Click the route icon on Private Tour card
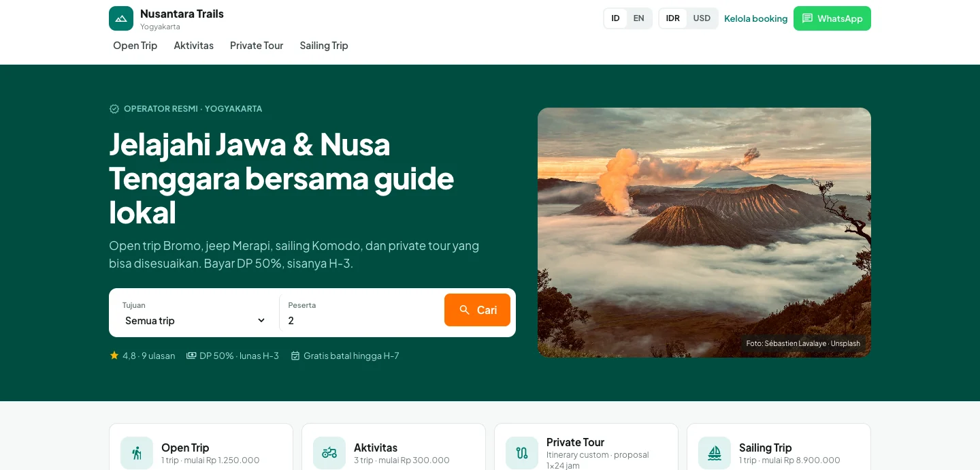This screenshot has width=980, height=470. (522, 453)
